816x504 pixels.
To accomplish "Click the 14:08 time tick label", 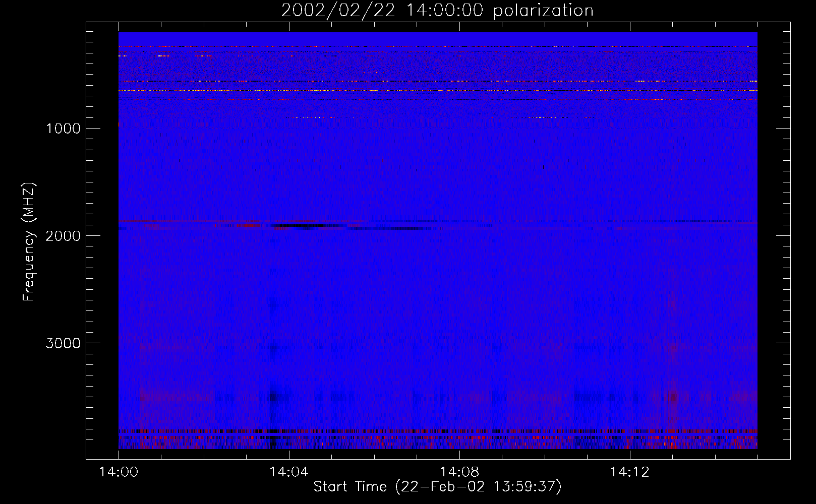I will (459, 472).
